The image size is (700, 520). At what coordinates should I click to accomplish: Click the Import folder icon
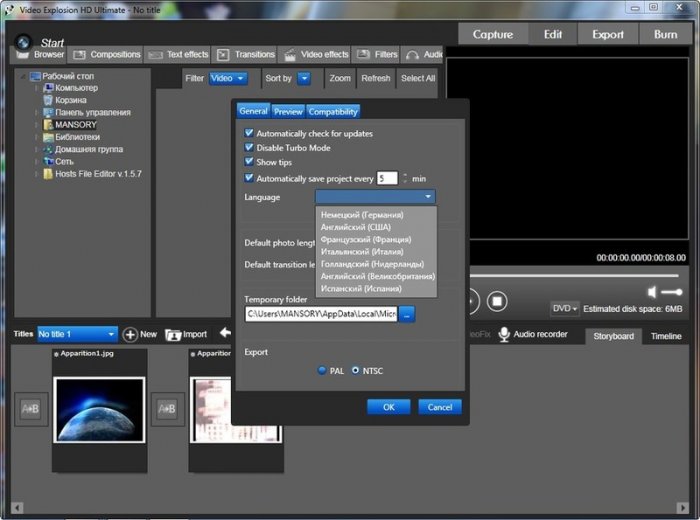(173, 334)
